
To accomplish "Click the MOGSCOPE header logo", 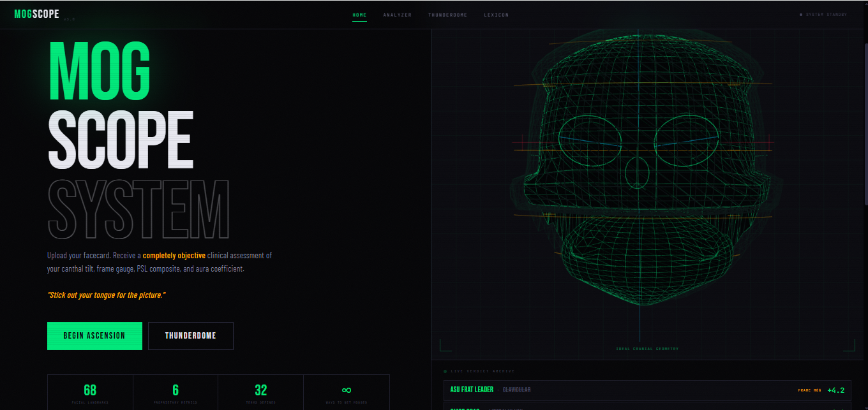I will (x=37, y=13).
